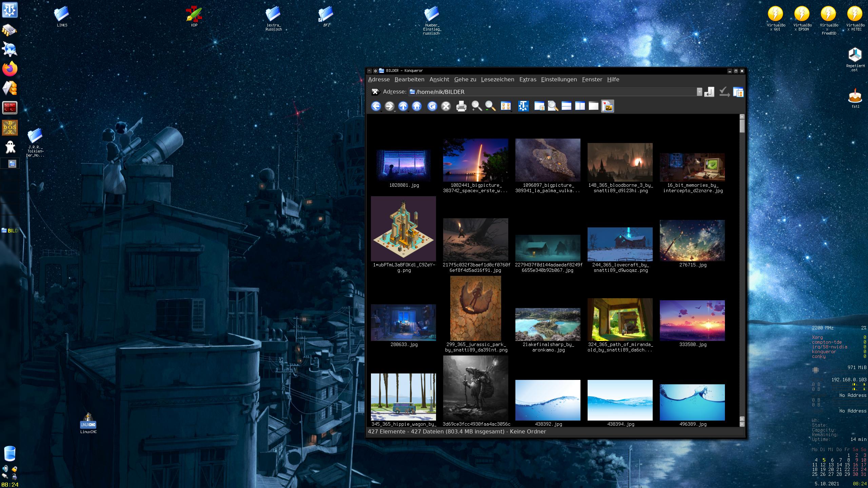Select the BILDER taskbar entry
Screen dimensions: 868x488
(x=9, y=231)
